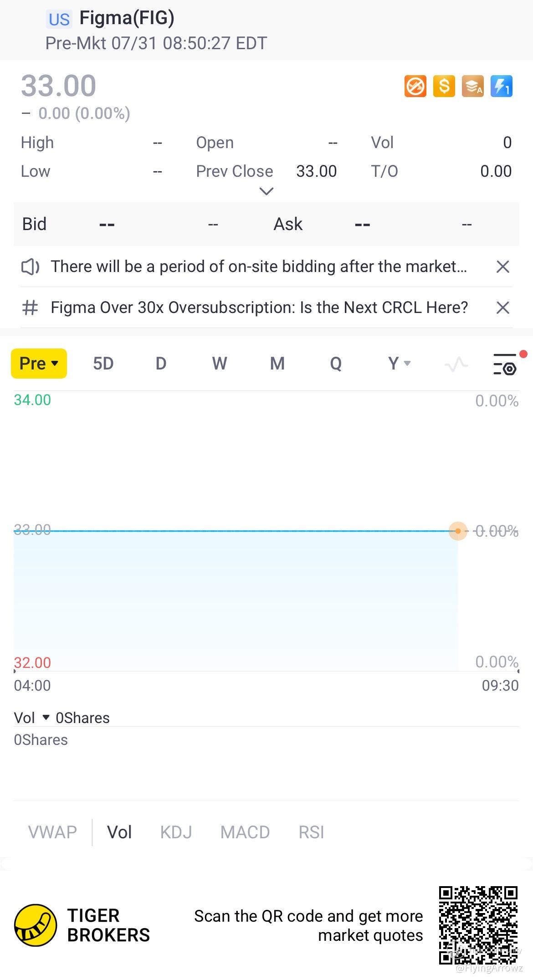533x980 pixels.
Task: Tap the hashtag topic icon
Action: pos(31,308)
